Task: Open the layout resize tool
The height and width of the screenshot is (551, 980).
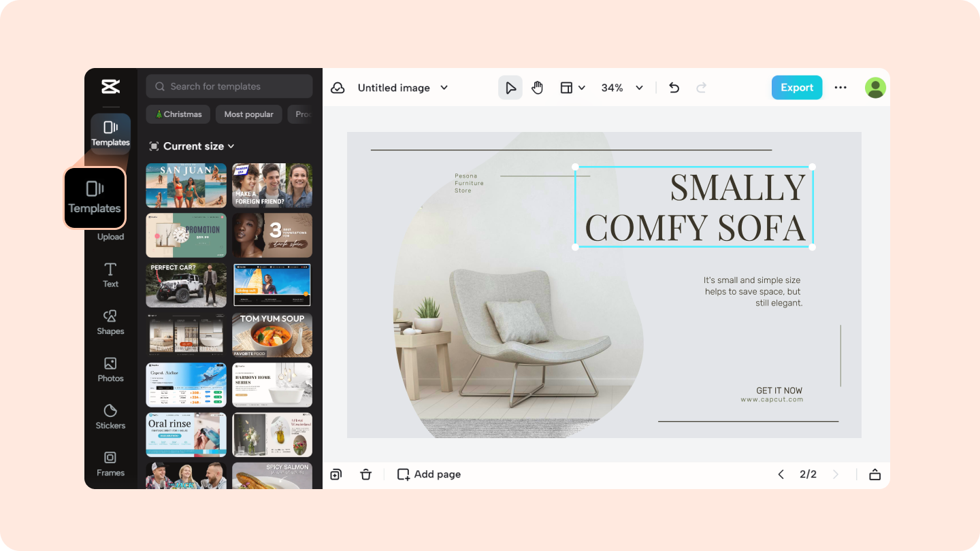Action: [x=566, y=88]
